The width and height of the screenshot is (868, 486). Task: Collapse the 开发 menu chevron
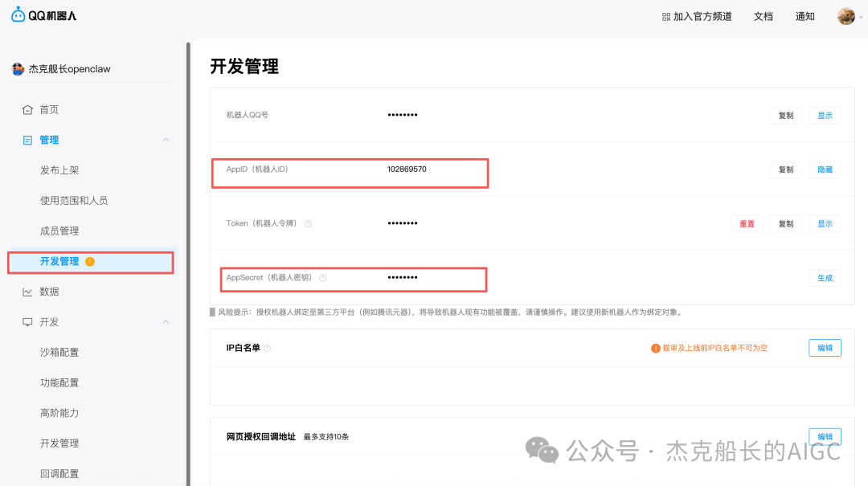pos(166,322)
